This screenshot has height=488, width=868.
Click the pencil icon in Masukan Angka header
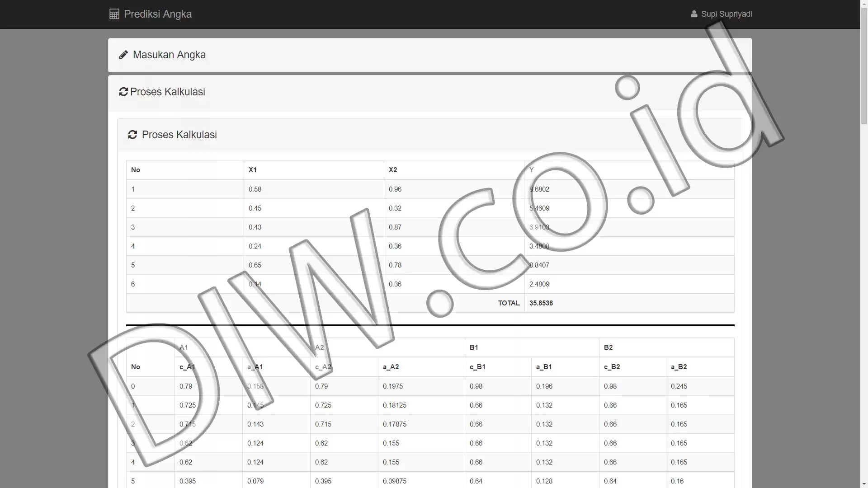tap(123, 55)
